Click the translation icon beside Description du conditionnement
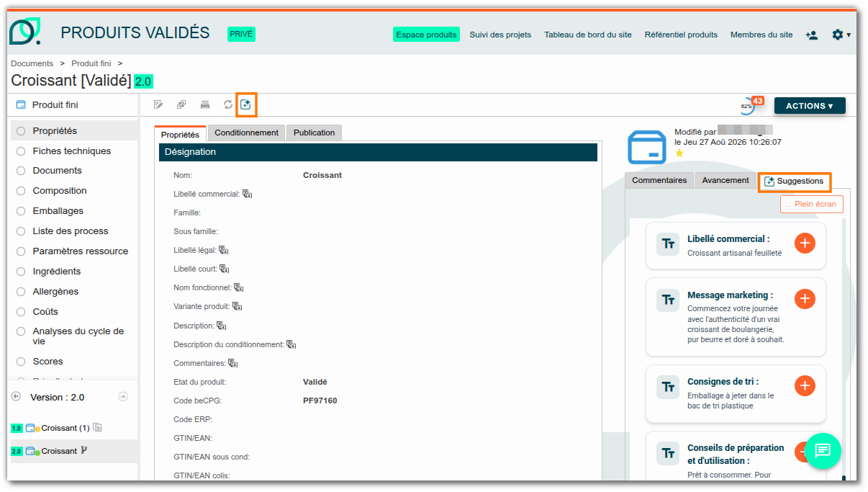 tap(291, 344)
